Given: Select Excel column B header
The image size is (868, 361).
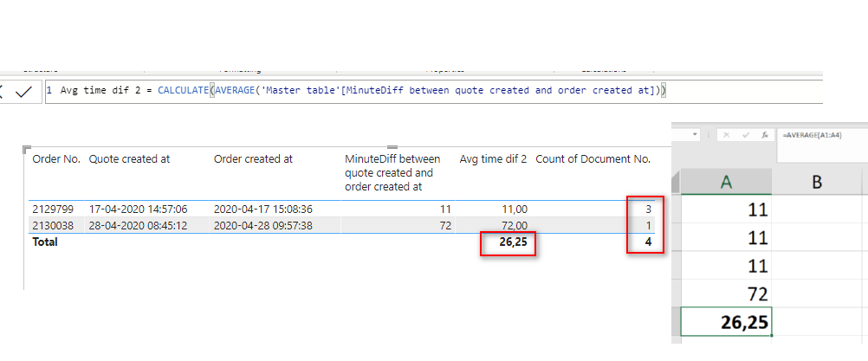Looking at the screenshot, I should tap(817, 182).
